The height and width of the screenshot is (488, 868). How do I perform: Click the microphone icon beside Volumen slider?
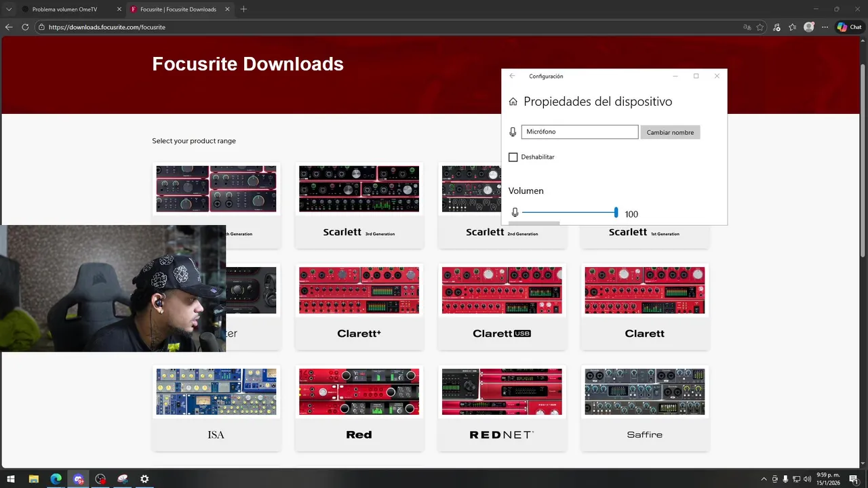click(515, 213)
